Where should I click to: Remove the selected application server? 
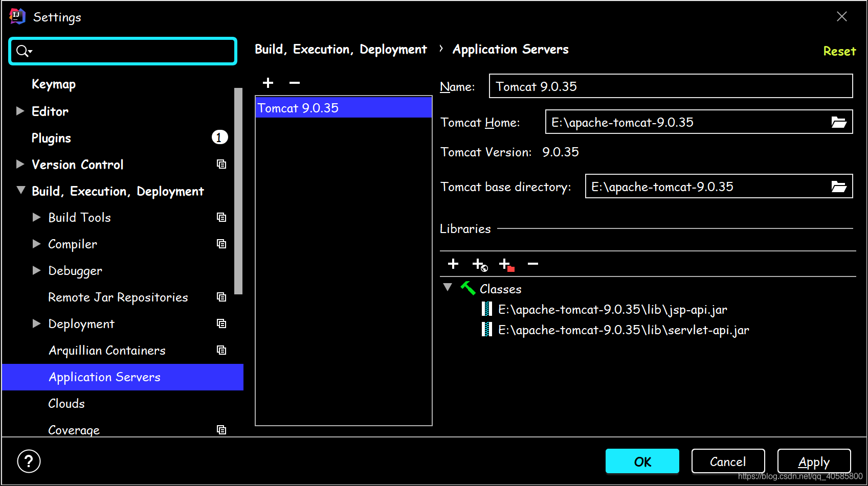coord(295,83)
